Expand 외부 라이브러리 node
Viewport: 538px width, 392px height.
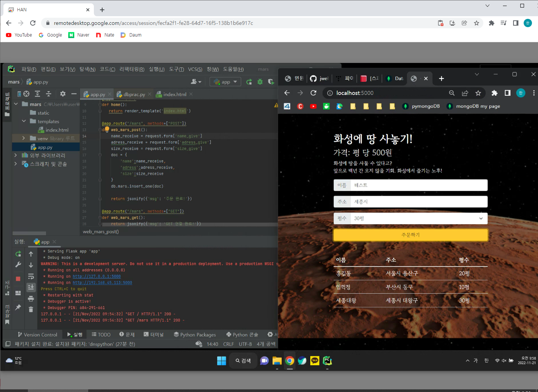pos(16,155)
